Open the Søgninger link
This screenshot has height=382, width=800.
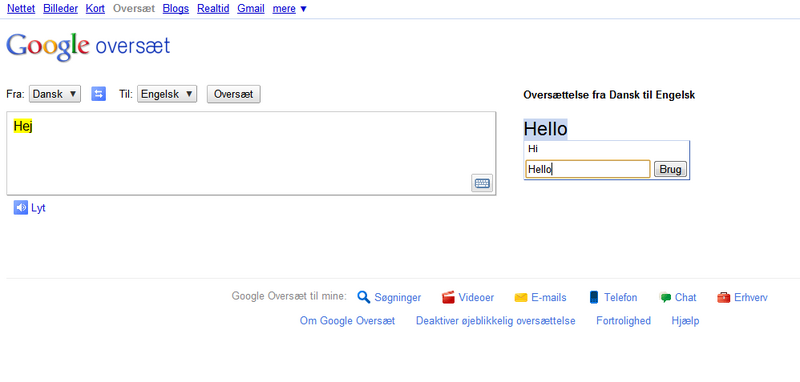coord(397,297)
